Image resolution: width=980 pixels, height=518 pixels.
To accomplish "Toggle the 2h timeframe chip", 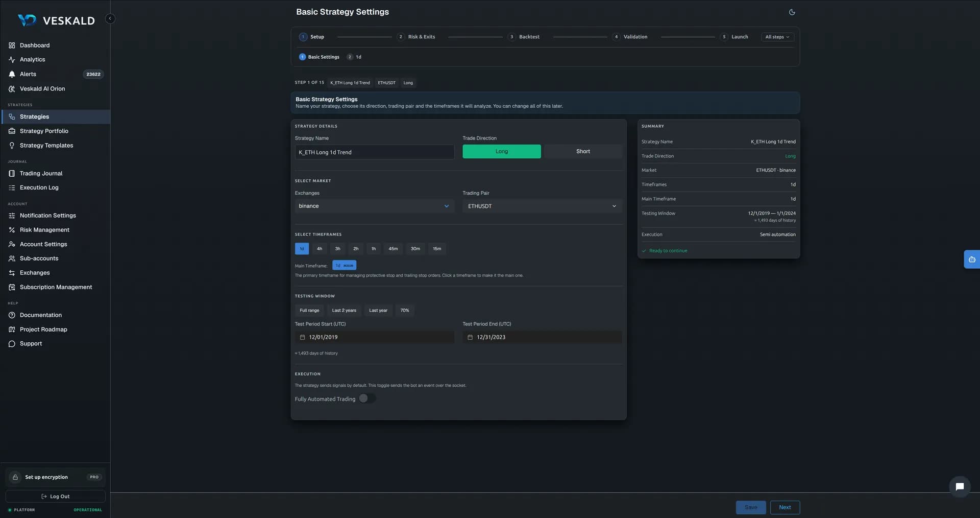I will (356, 249).
